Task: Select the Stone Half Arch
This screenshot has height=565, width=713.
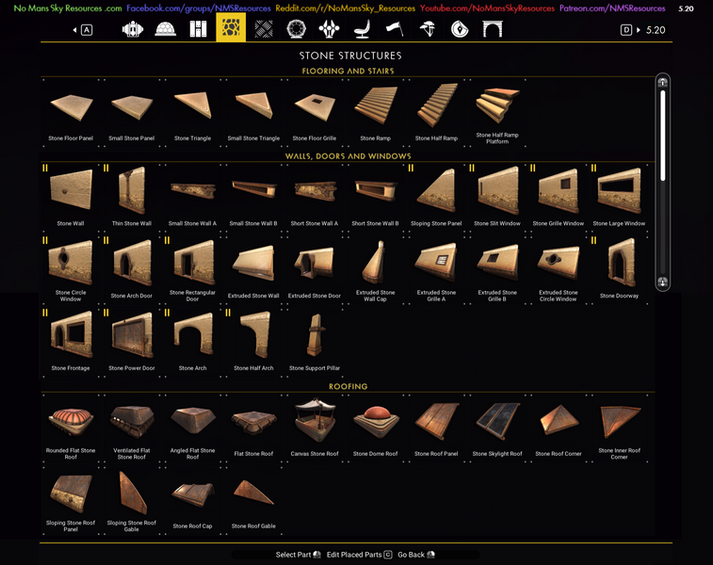Action: (254, 342)
